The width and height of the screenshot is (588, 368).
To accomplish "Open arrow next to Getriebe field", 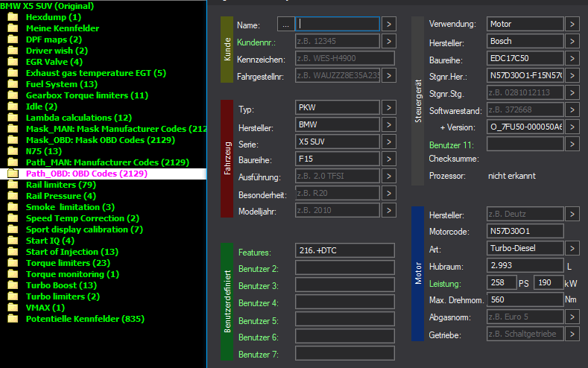I will tap(572, 334).
